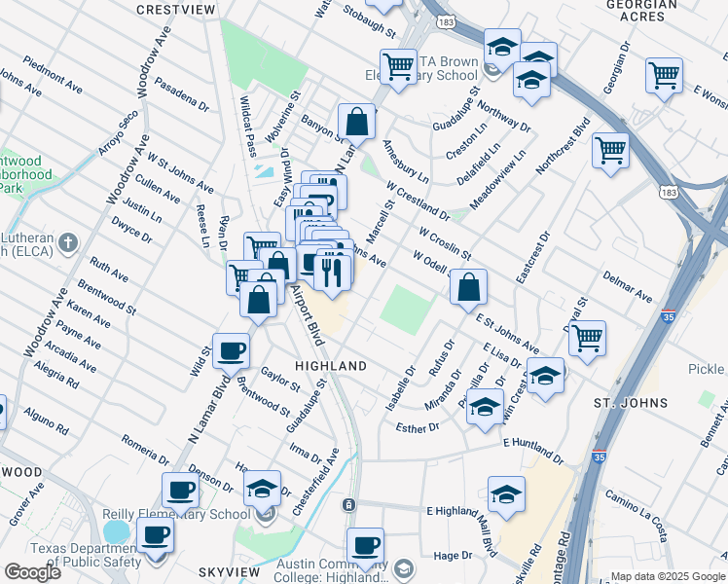728x584 pixels.
Task: Click the Map data ©2025 Google text
Action: [668, 576]
